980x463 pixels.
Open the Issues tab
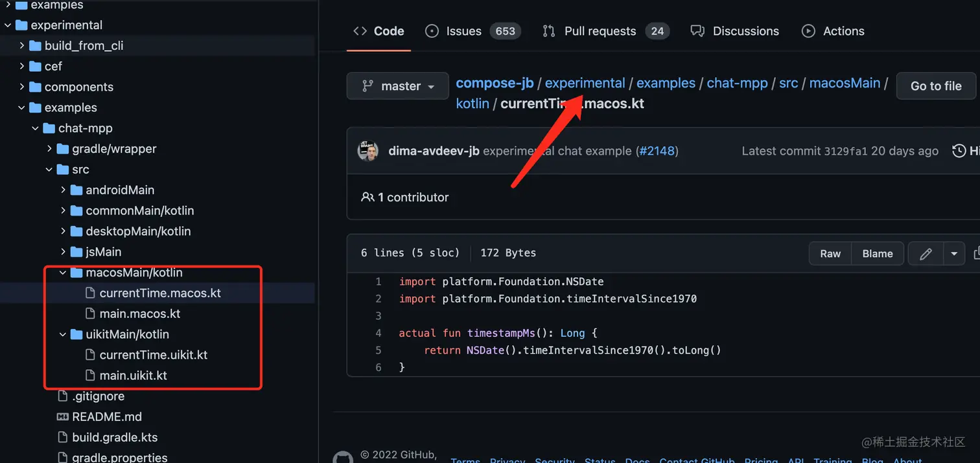point(473,31)
